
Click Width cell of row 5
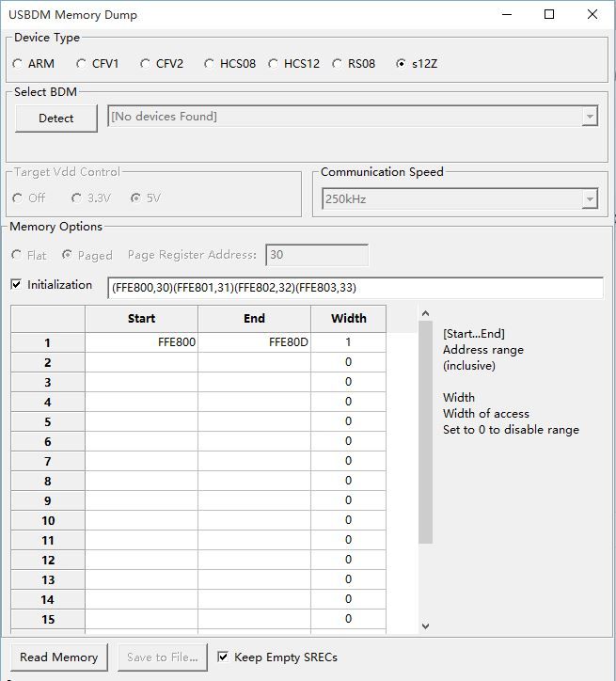coord(348,421)
